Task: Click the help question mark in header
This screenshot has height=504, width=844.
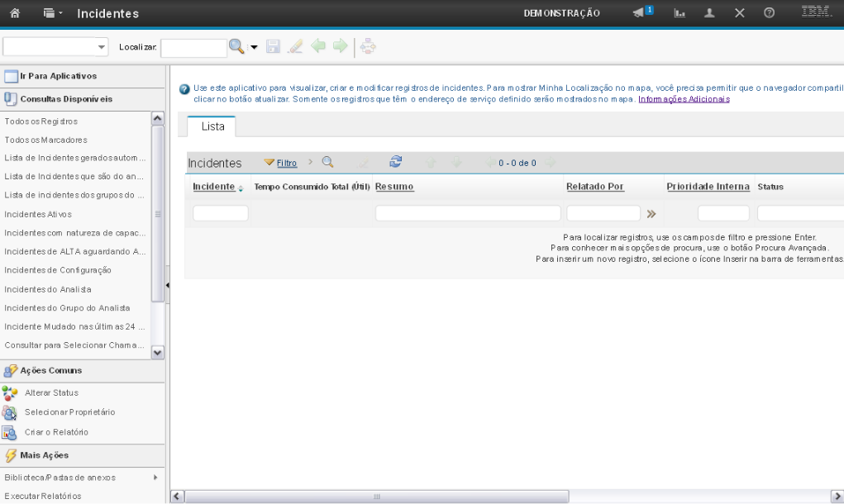Action: tap(769, 13)
